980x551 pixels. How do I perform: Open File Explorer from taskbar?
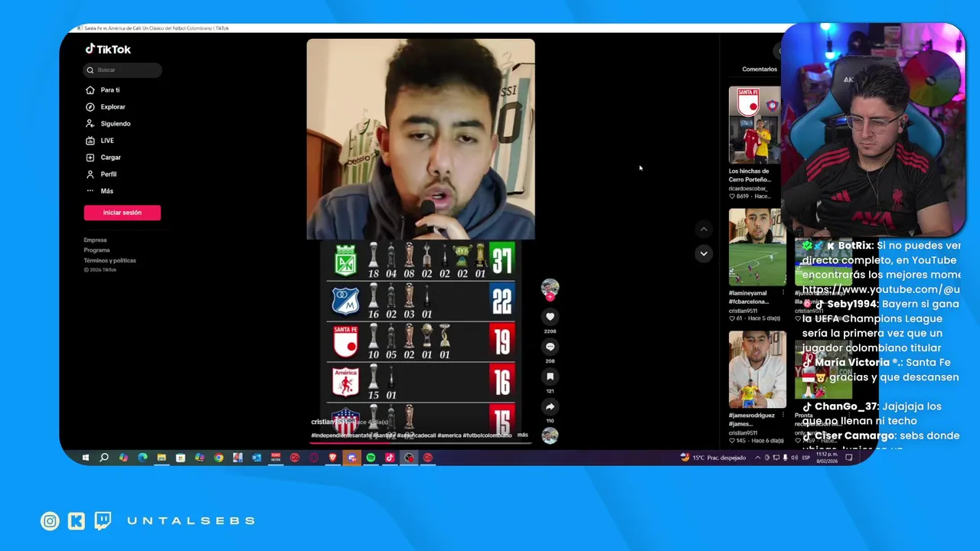click(162, 458)
